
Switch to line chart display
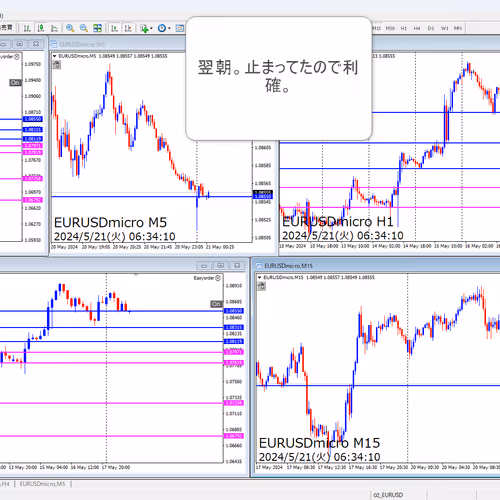click(x=54, y=28)
